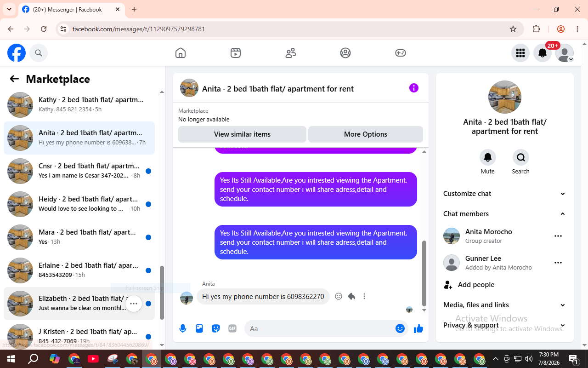Image resolution: width=588 pixels, height=368 pixels.
Task: Go to the Home feed icon
Action: [181, 53]
